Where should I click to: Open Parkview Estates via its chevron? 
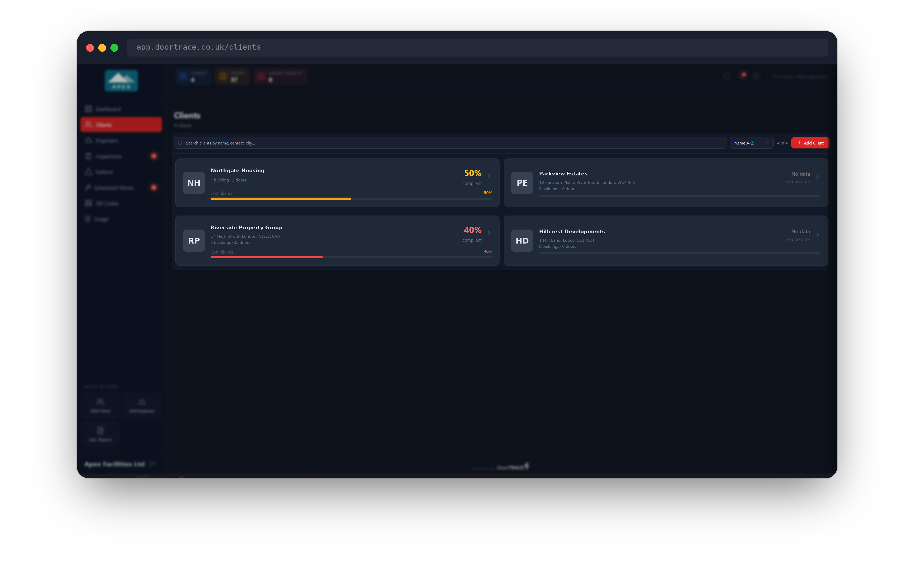817,177
